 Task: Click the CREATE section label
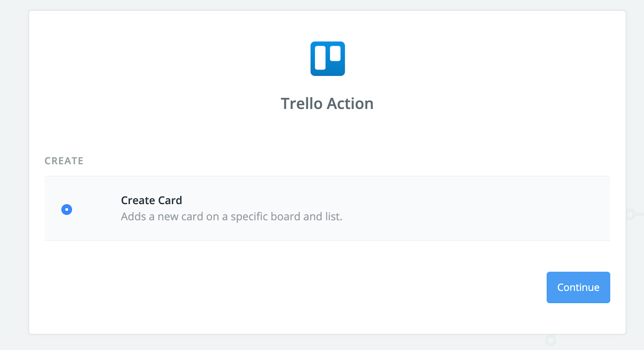[x=64, y=161]
